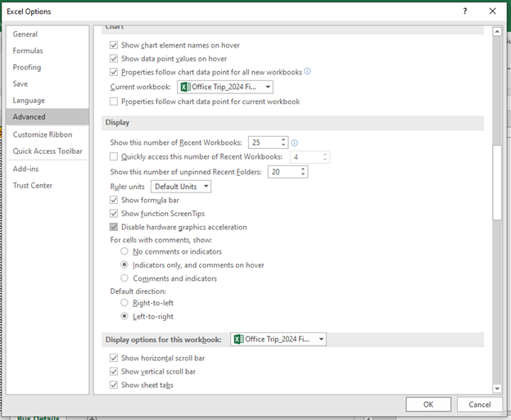
Task: Increase Recent Workbooks count with up arrow
Action: pos(283,140)
